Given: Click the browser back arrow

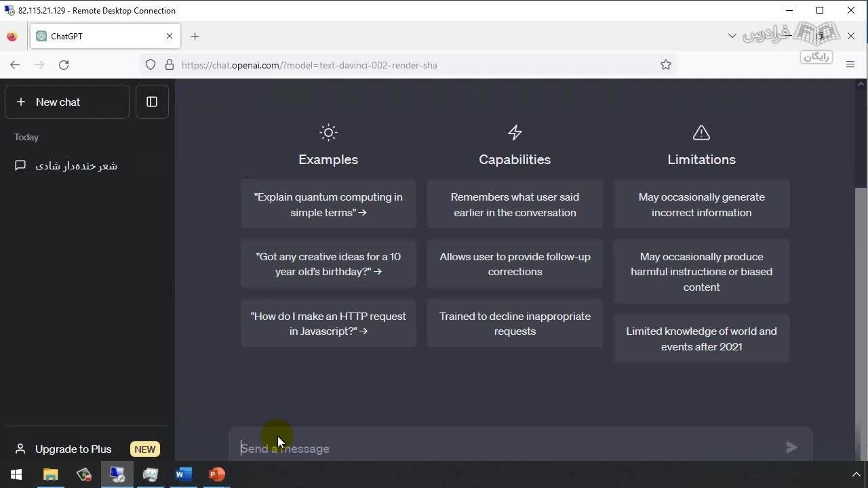Looking at the screenshot, I should click(x=15, y=65).
